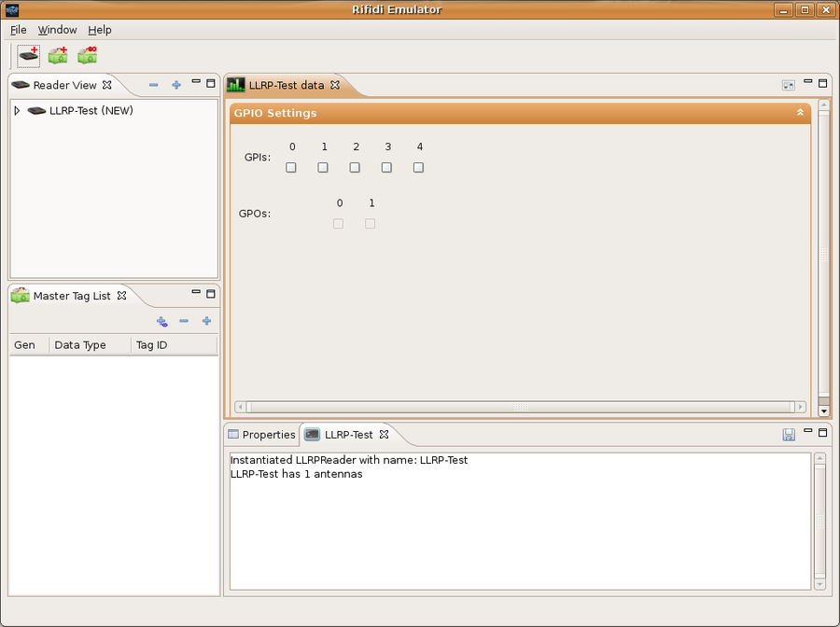Expand the LLRP-Test (NEW) reader node

coord(16,110)
